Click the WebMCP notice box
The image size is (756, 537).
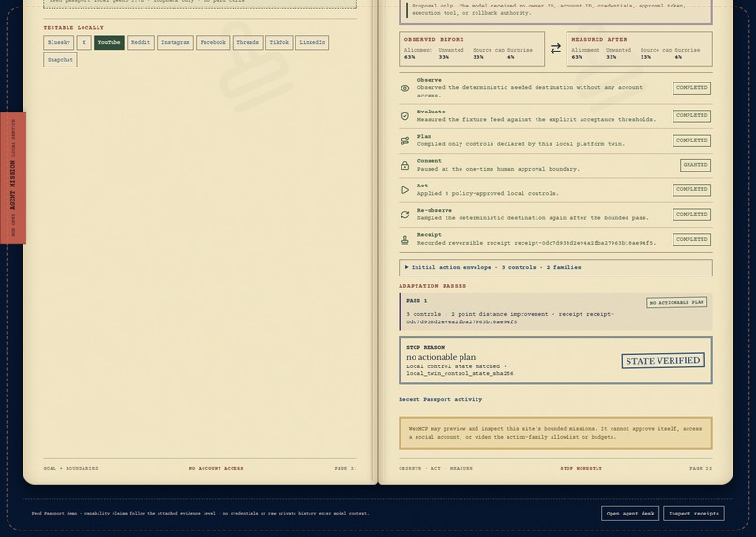pos(555,433)
